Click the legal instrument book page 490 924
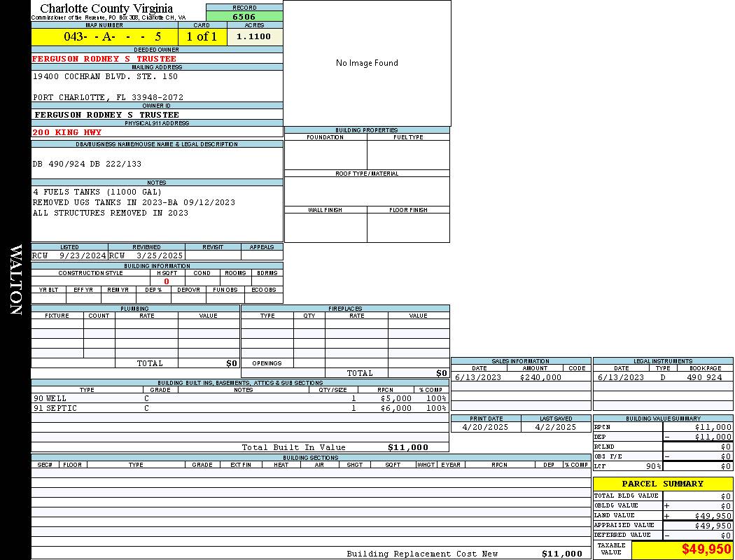The image size is (735, 560). point(703,377)
